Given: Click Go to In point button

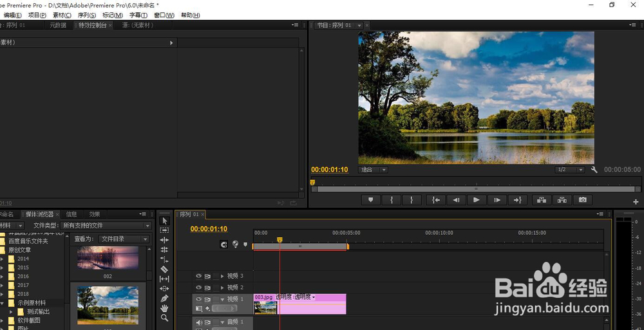Looking at the screenshot, I should click(436, 200).
